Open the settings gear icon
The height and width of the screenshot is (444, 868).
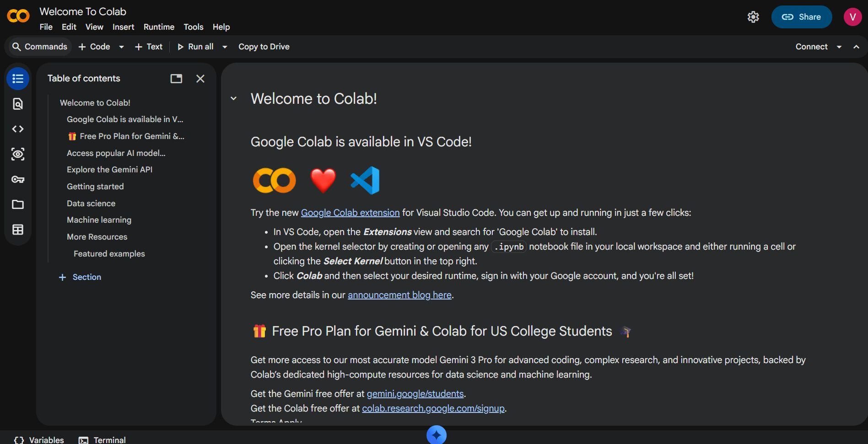pyautogui.click(x=753, y=17)
